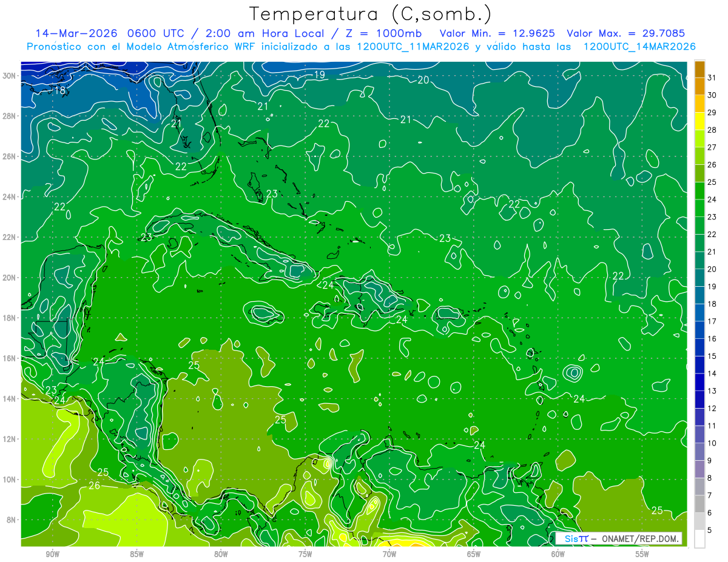The image size is (728, 562).
Task: Click the orange color bar swatch between 30 and 31
Action: coord(699,87)
